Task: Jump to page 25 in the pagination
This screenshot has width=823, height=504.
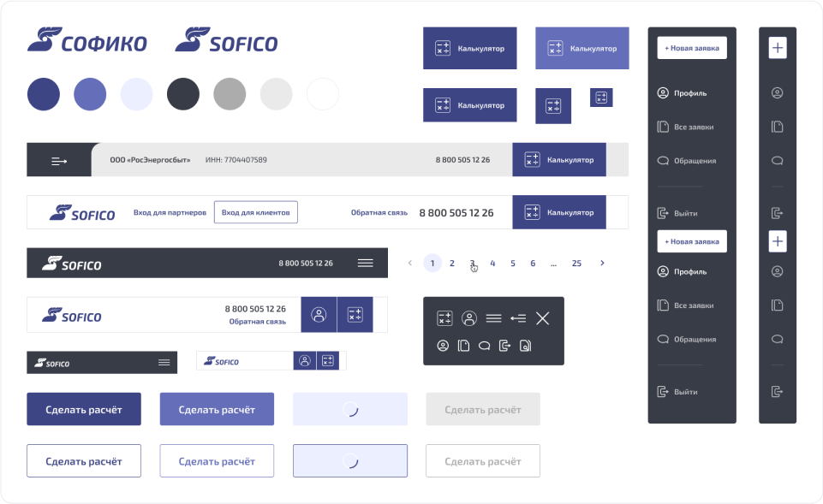Action: tap(576, 264)
